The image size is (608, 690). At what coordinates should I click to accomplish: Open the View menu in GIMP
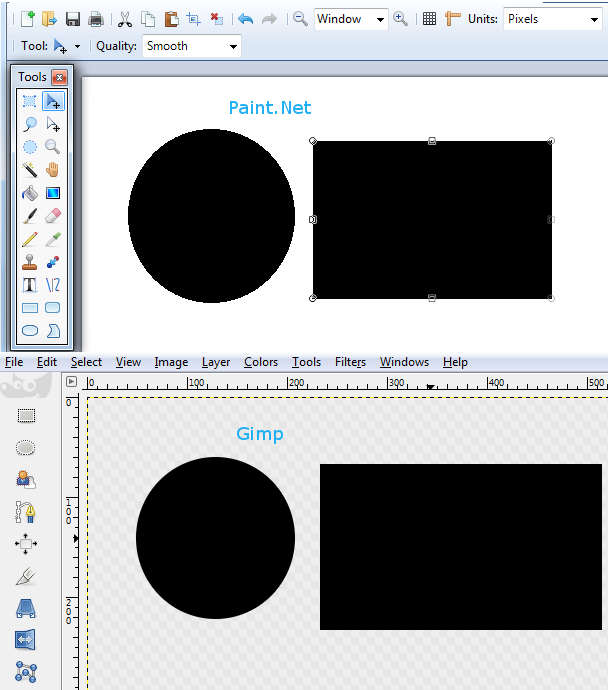pos(128,362)
